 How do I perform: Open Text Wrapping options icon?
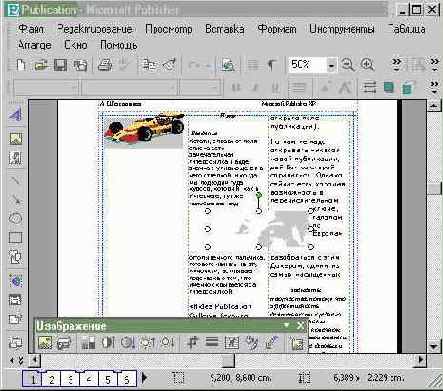click(x=232, y=343)
